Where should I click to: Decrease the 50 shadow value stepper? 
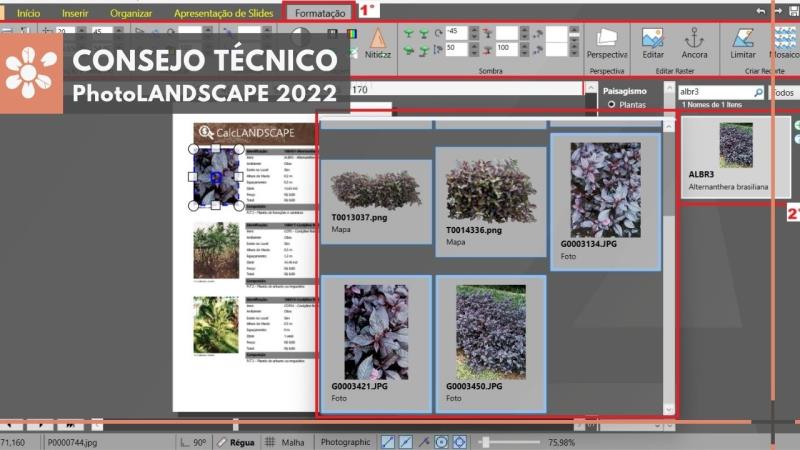[474, 53]
